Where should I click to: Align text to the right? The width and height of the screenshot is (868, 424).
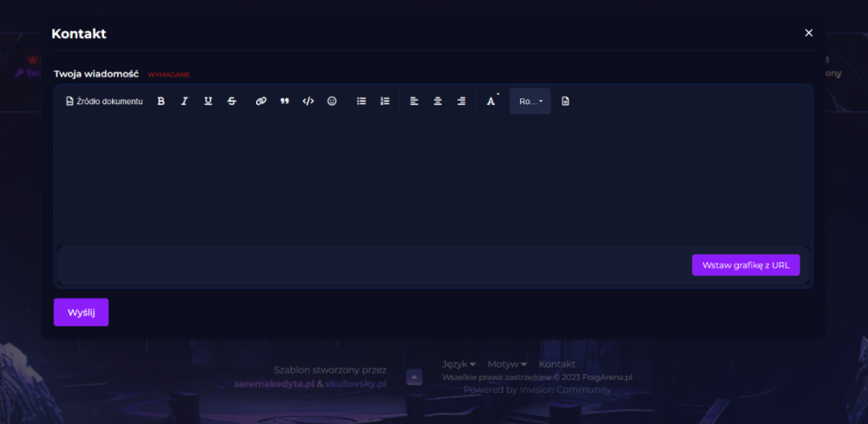tap(461, 102)
